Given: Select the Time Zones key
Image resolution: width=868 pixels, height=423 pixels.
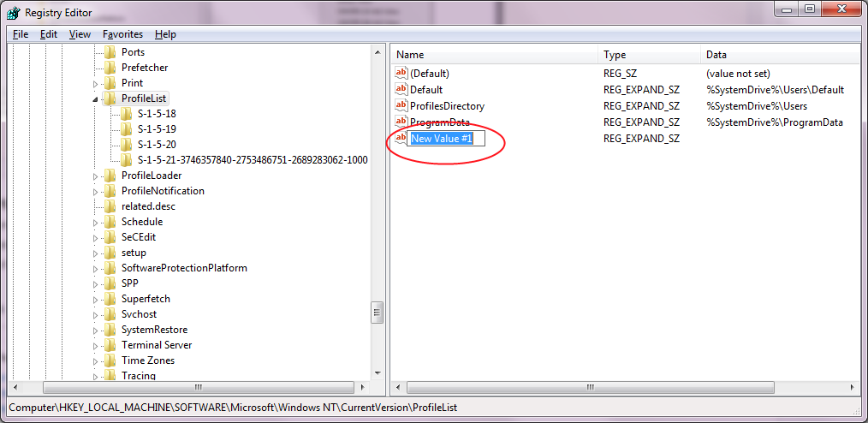Looking at the screenshot, I should click(x=148, y=360).
